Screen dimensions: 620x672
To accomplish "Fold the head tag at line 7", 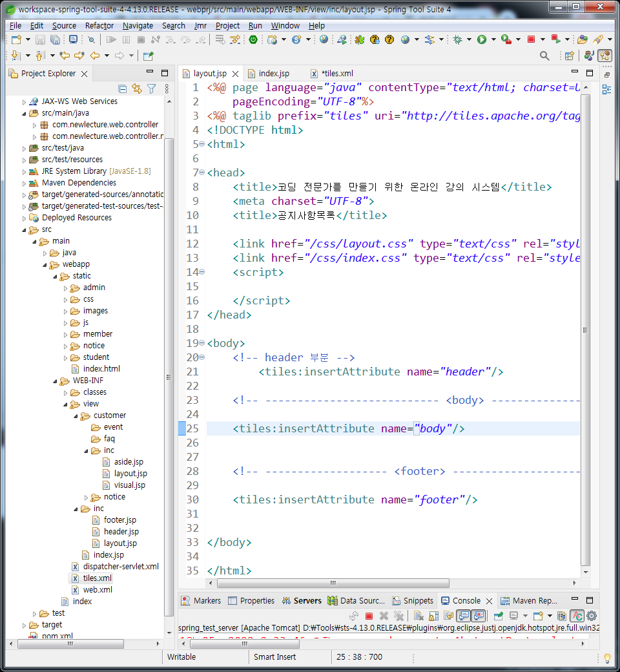I will click(201, 173).
